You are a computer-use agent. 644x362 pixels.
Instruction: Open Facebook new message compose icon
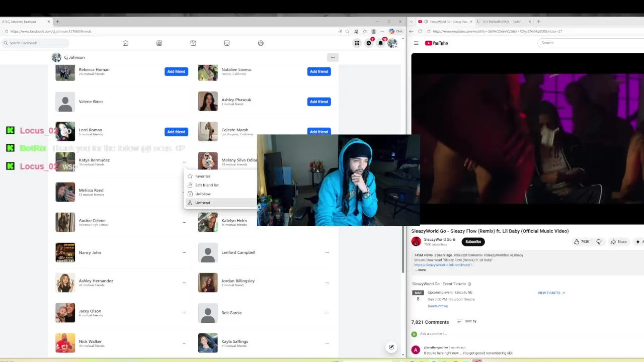[391, 347]
